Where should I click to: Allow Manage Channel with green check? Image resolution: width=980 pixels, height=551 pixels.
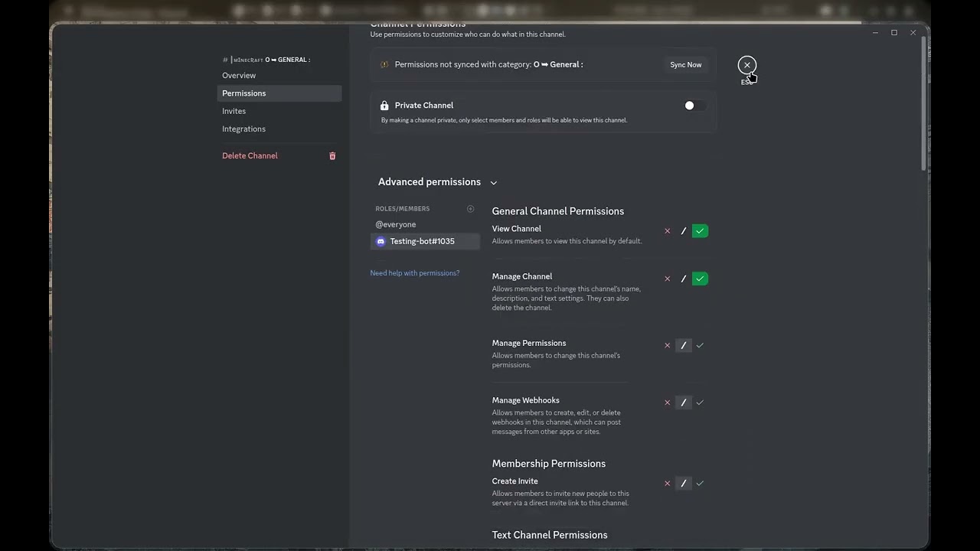click(x=700, y=279)
